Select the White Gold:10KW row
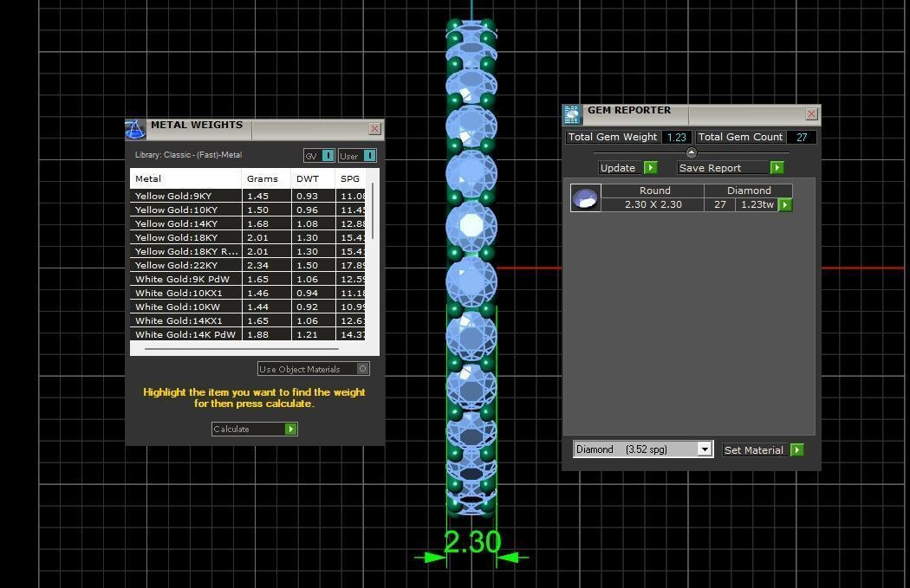This screenshot has width=910, height=588. point(248,307)
